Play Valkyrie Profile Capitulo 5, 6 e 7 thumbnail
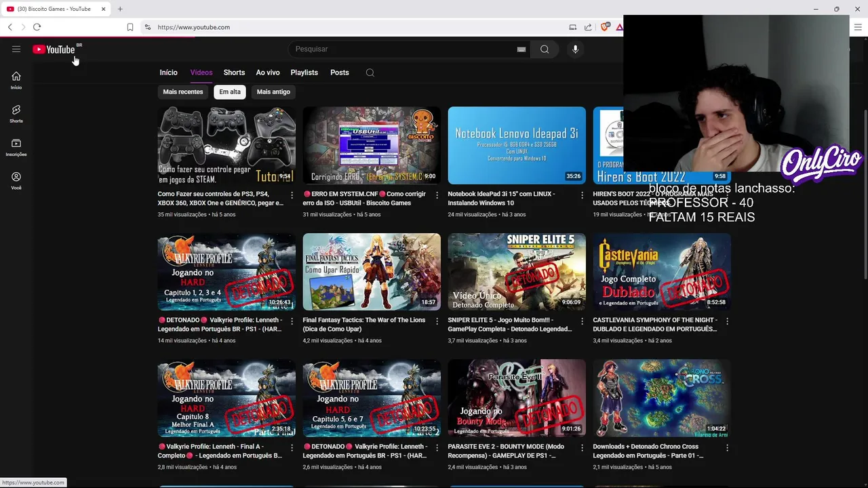The height and width of the screenshot is (488, 868). click(372, 398)
